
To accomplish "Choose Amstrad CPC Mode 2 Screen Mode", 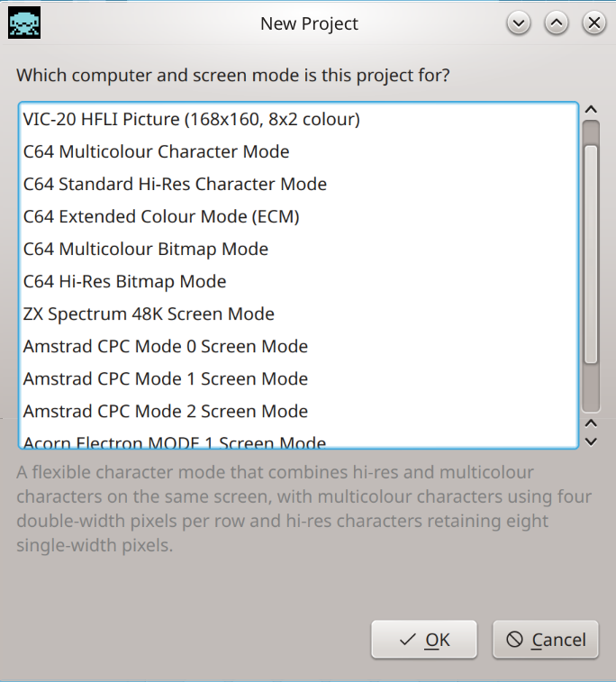I will [299, 412].
